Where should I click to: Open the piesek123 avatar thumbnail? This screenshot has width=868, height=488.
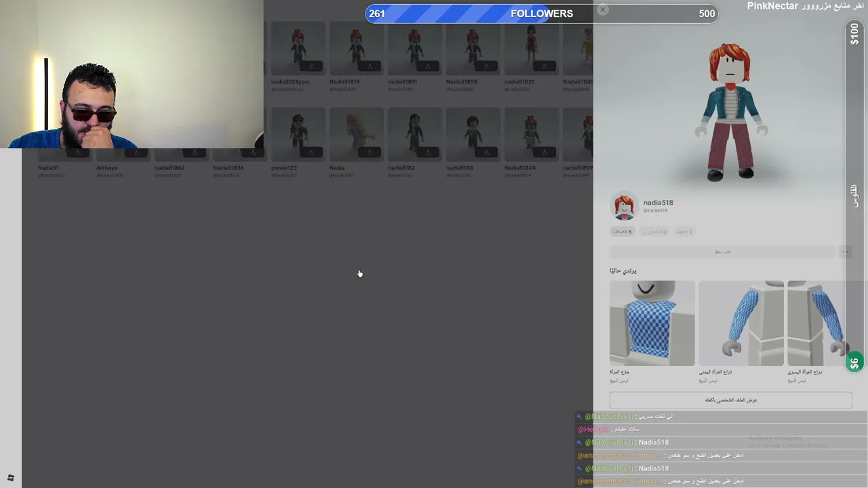298,134
